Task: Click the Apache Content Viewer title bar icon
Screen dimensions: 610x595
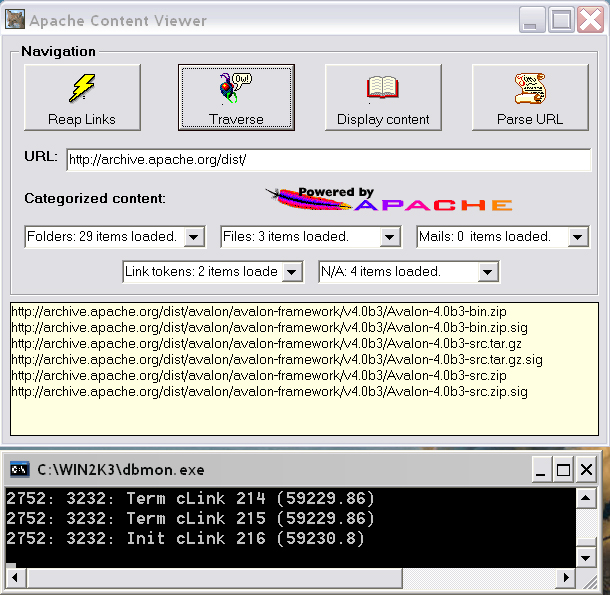Action: (x=15, y=20)
